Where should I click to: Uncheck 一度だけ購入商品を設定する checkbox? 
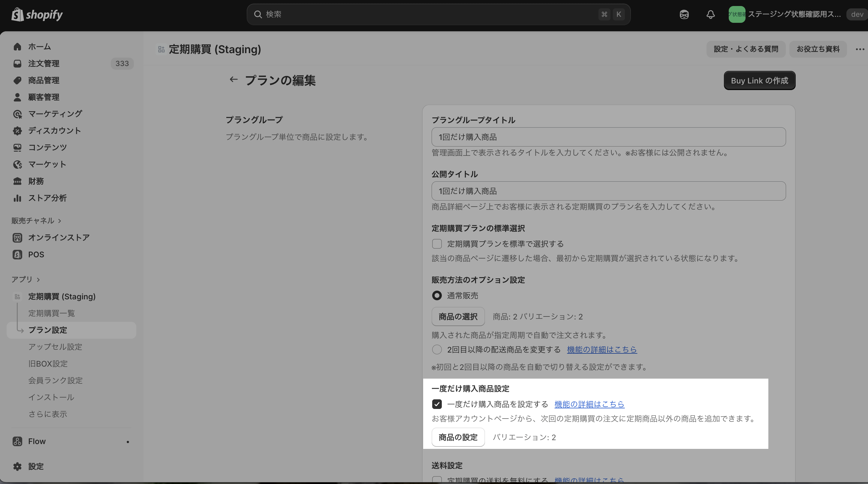(x=437, y=404)
